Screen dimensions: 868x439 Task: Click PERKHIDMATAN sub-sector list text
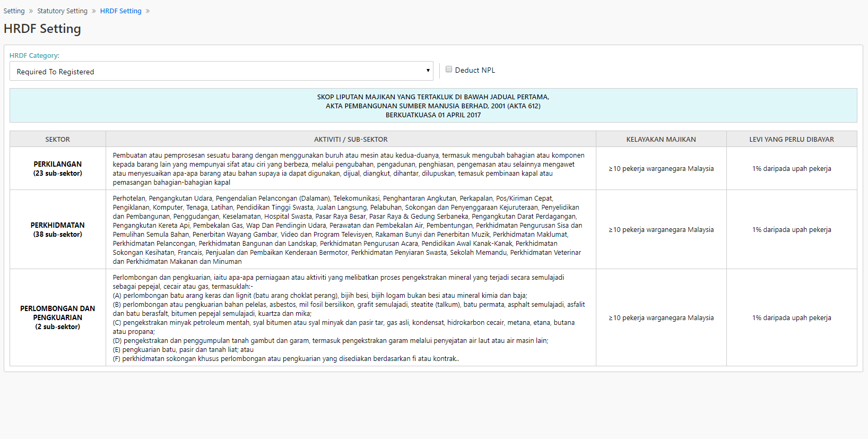pyautogui.click(x=348, y=230)
